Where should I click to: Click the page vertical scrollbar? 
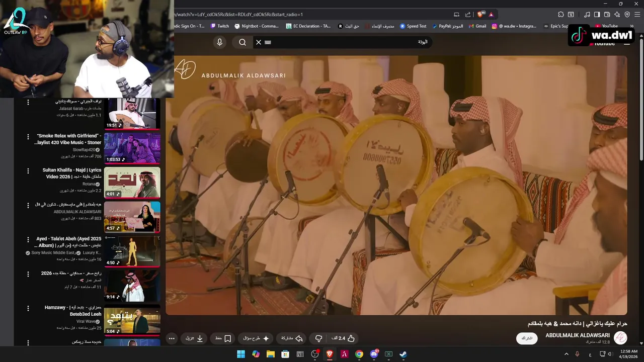click(640, 101)
